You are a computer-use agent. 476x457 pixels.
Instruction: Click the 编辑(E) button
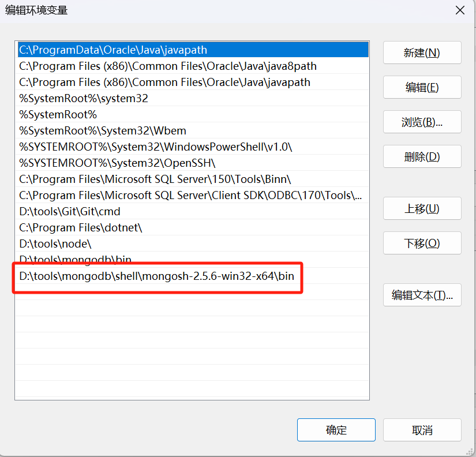[x=422, y=88]
